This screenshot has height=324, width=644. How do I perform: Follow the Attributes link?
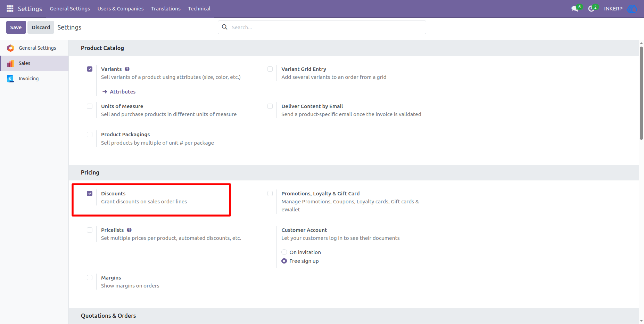click(x=123, y=92)
